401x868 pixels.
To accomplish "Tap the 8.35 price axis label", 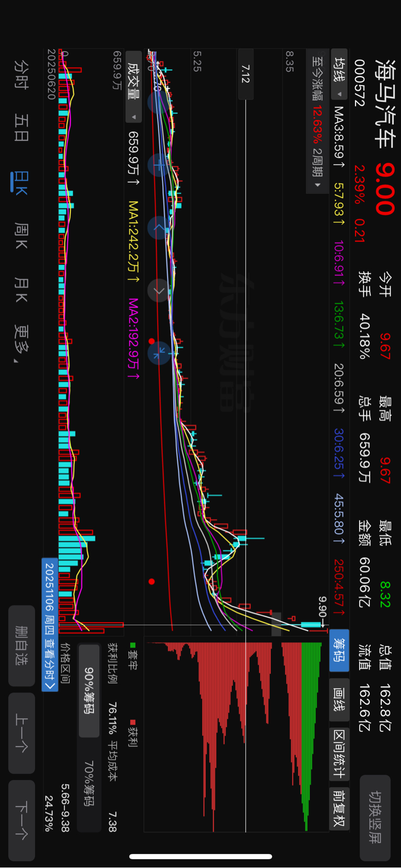I will (x=290, y=61).
